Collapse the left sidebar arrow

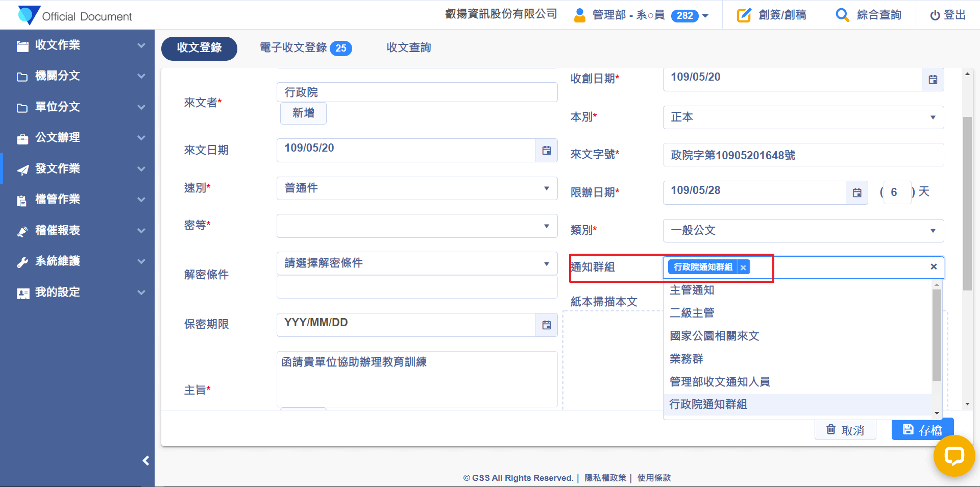[146, 461]
